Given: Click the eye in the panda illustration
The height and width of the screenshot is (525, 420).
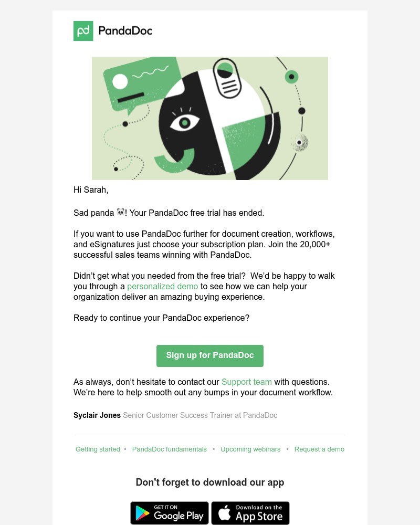Looking at the screenshot, I should 184,122.
